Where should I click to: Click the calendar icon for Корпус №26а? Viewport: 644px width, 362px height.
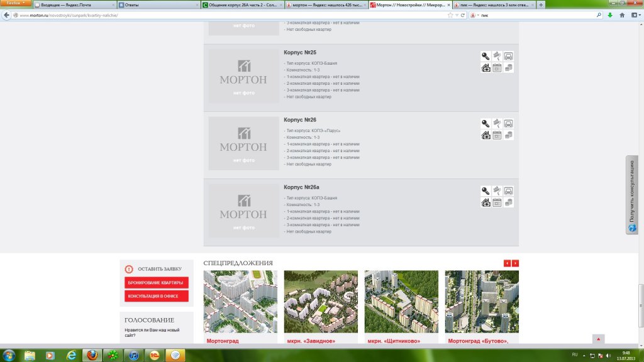coord(497,202)
